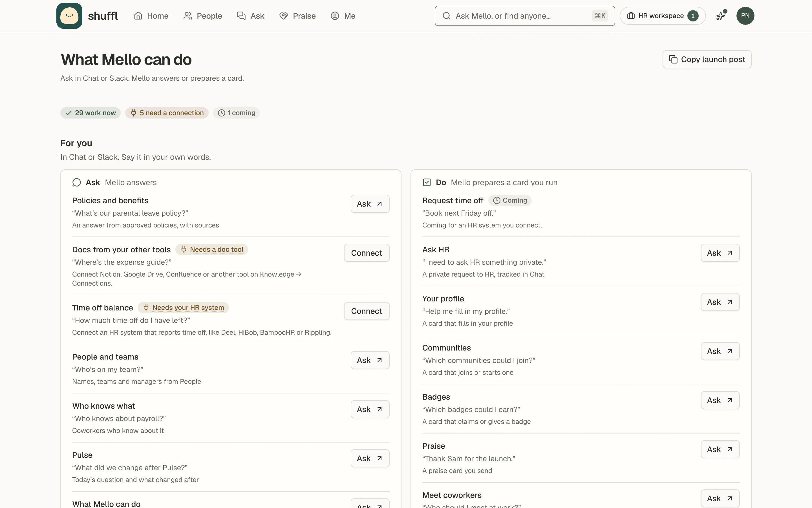Go to Home in top navigation
The image size is (812, 508).
(x=151, y=16)
